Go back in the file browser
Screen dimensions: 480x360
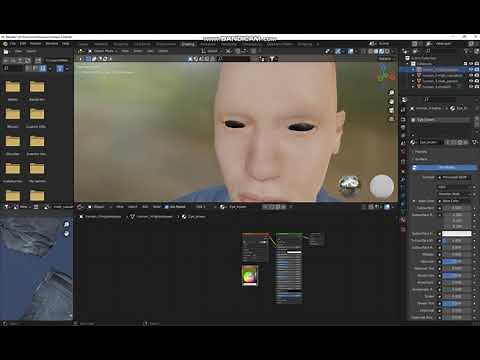6,60
